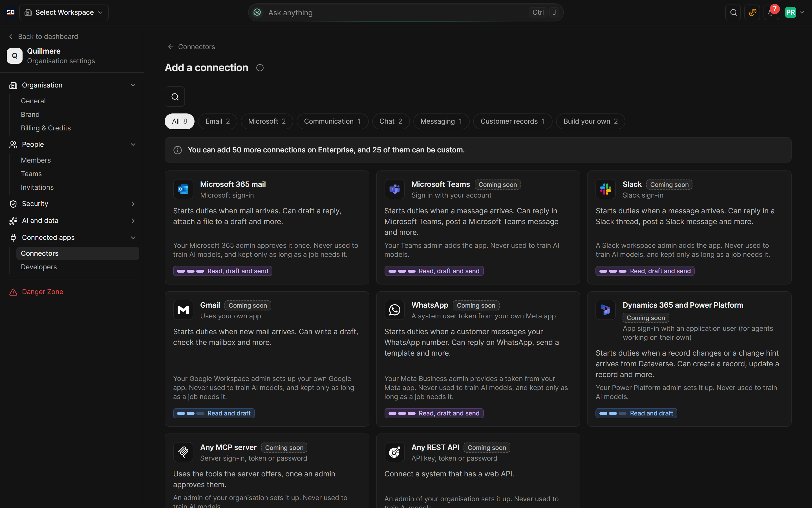The height and width of the screenshot is (508, 812).
Task: Click the Any MCP server icon
Action: pyautogui.click(x=183, y=452)
